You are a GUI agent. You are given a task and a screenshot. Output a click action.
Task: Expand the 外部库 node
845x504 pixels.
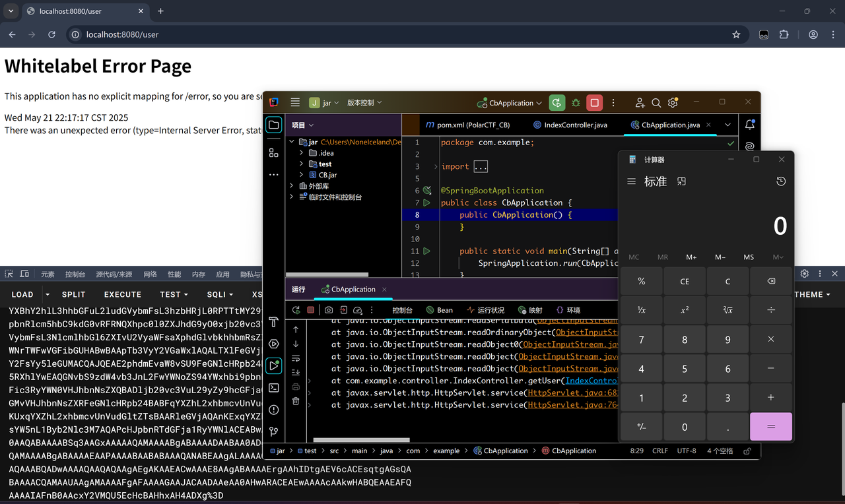(x=292, y=186)
